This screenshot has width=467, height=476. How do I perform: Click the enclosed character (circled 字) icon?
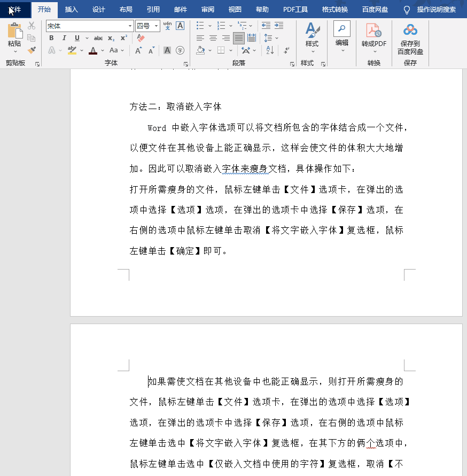(180, 50)
